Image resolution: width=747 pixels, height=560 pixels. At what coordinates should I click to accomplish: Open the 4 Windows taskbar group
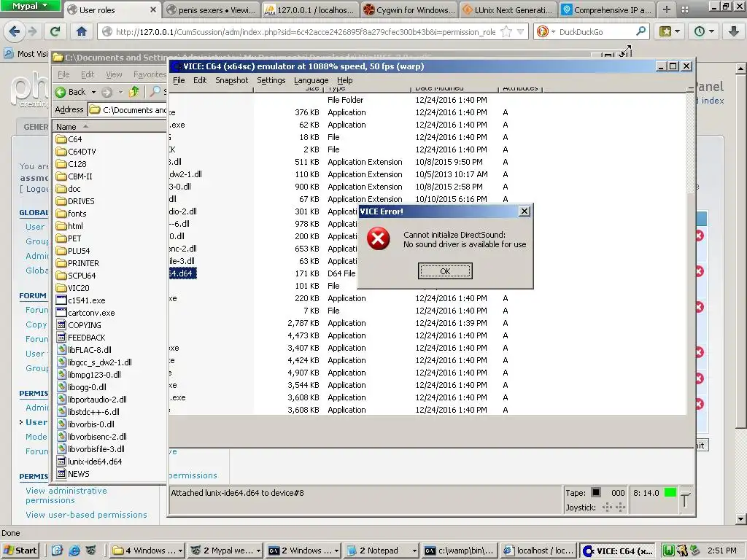[x=147, y=551]
